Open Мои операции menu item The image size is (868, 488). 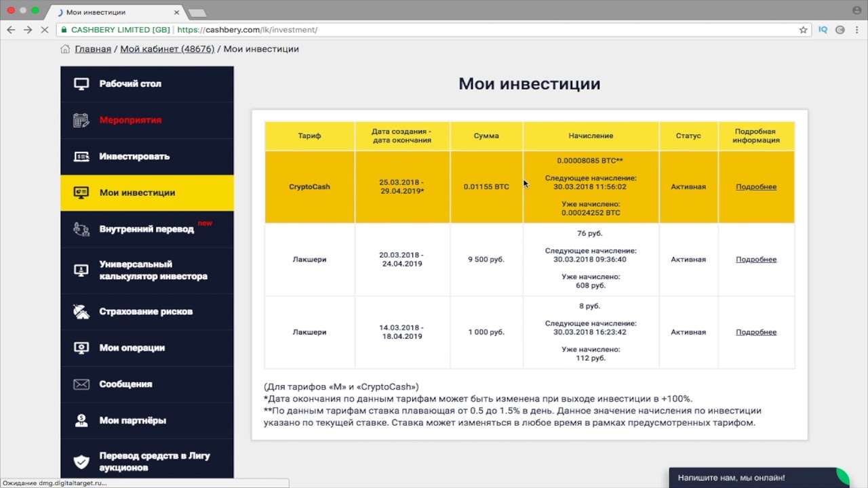[147, 348]
